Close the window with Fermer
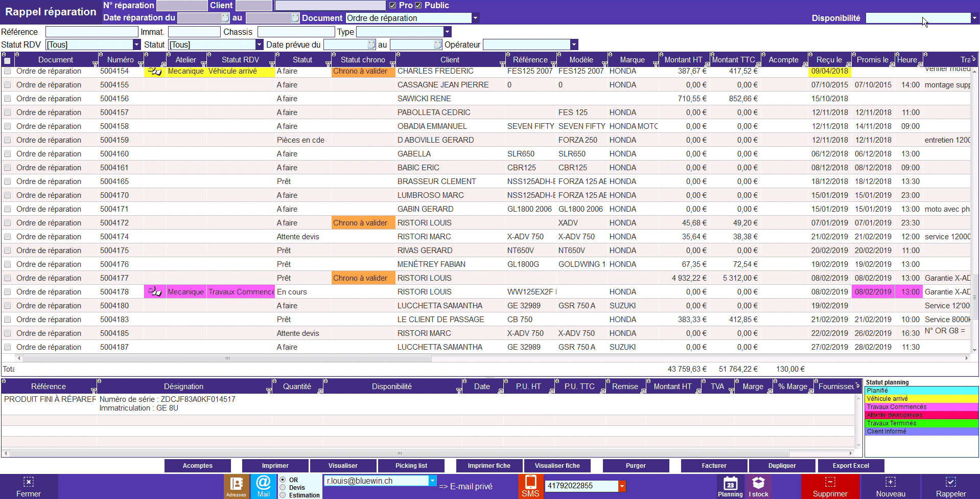This screenshot has width=980, height=499. [29, 486]
